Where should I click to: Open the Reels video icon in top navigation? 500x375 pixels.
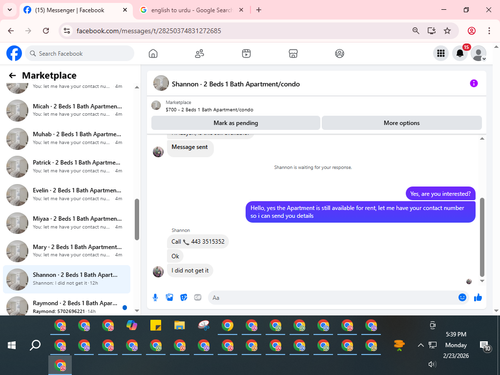246,53
